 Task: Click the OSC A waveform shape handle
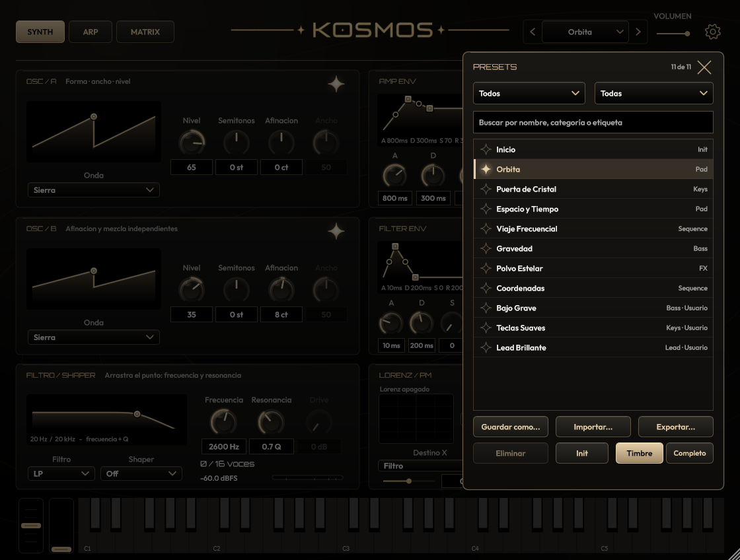(94, 116)
